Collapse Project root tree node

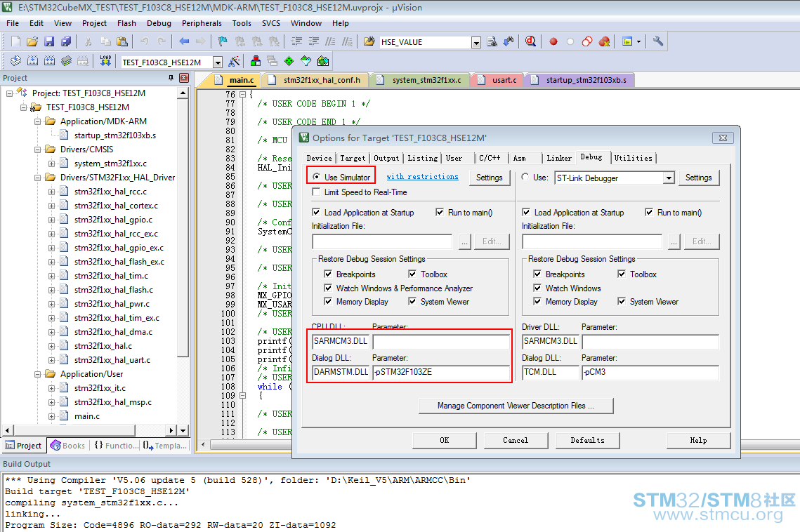pyautogui.click(x=9, y=93)
